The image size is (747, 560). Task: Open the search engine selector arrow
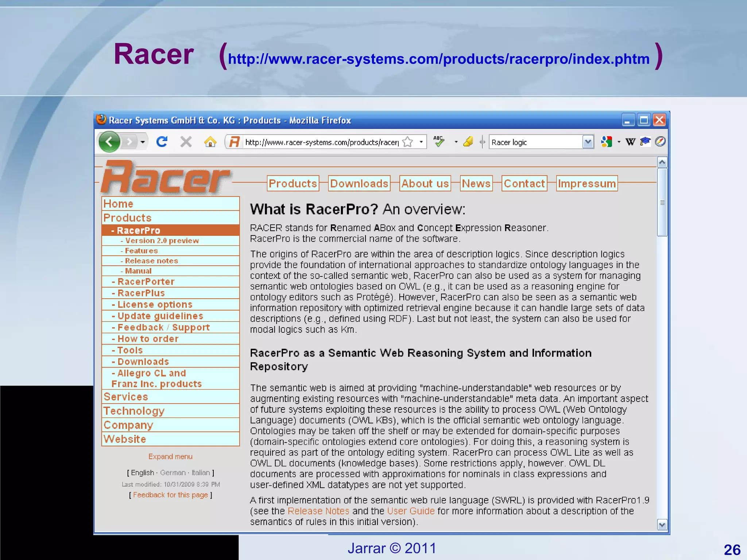pyautogui.click(x=619, y=142)
